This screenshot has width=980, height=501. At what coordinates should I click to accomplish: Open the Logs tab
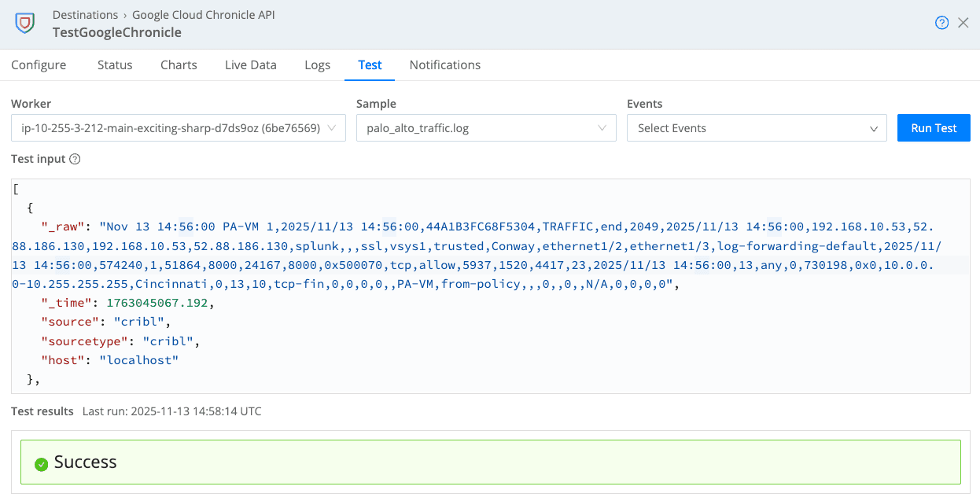(x=317, y=64)
